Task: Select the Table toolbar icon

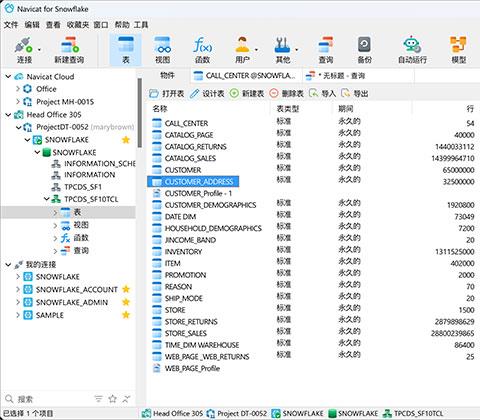Action: click(x=126, y=49)
